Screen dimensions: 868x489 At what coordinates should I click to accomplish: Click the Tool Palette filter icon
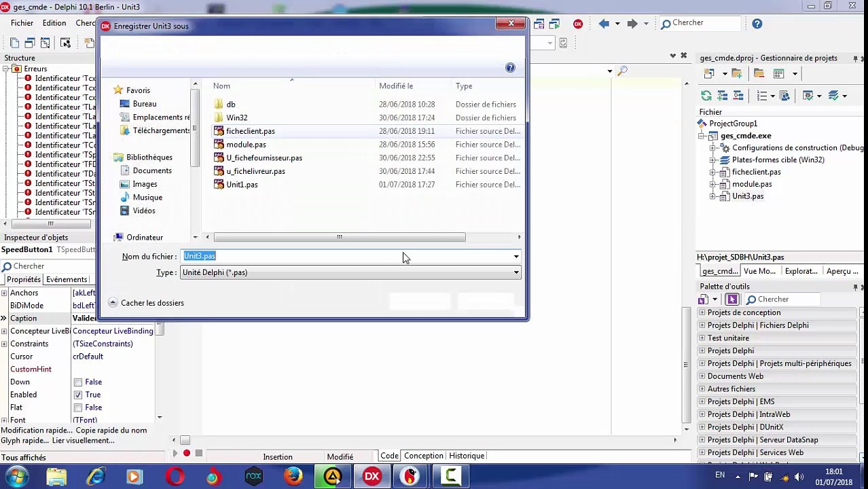click(731, 300)
